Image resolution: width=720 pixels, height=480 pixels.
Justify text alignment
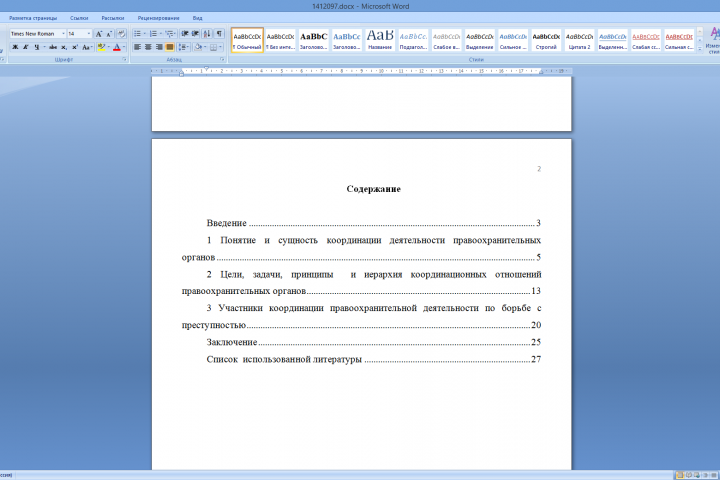169,47
